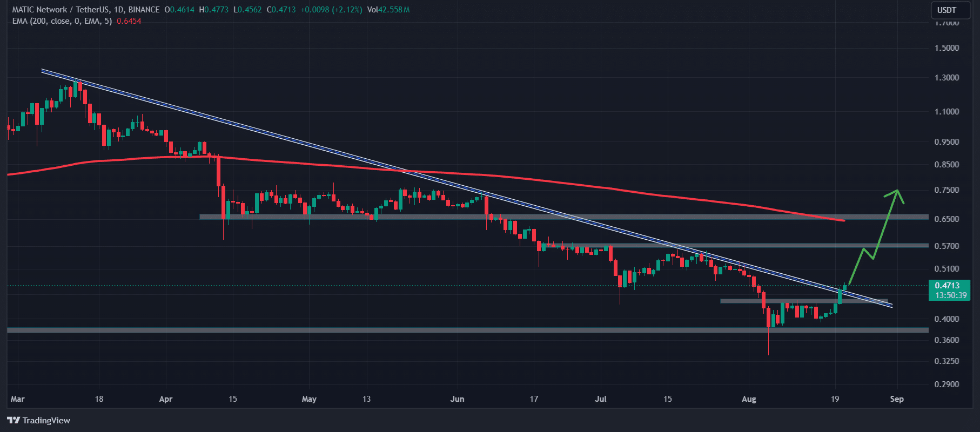Click the 0.4000 price axis label
980x432 pixels.
coord(947,319)
